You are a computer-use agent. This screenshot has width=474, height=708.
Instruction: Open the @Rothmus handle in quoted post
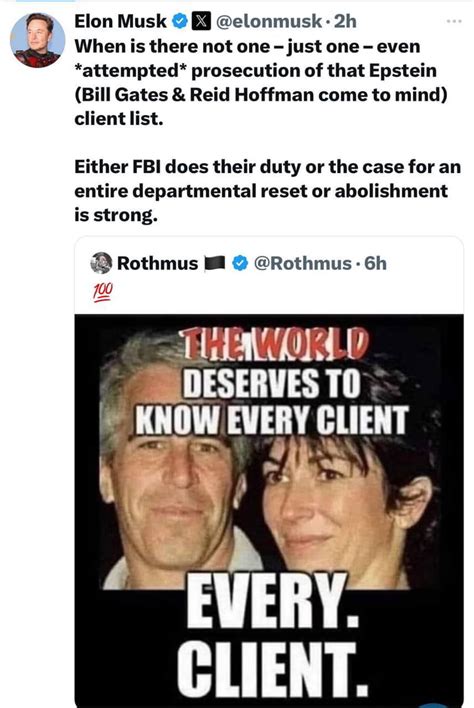click(x=302, y=263)
